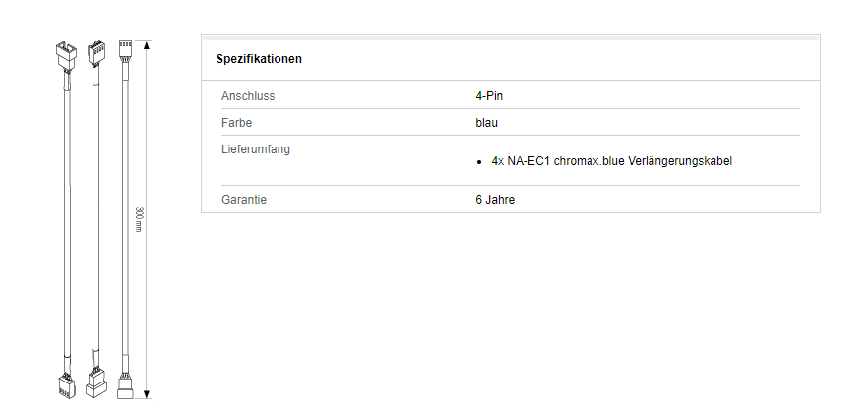Click the 300 mm dimension label
Viewport: 868px width, 411px height.
point(139,219)
